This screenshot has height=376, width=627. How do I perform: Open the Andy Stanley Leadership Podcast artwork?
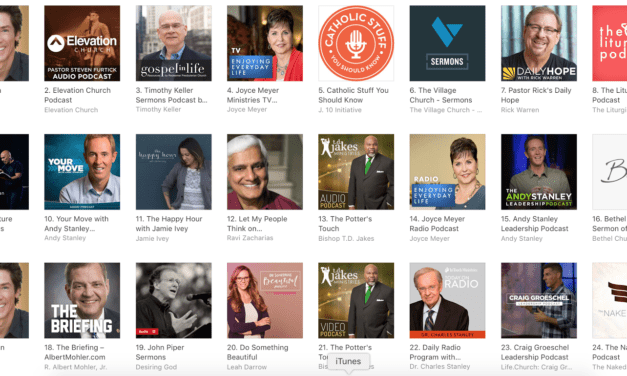539,172
